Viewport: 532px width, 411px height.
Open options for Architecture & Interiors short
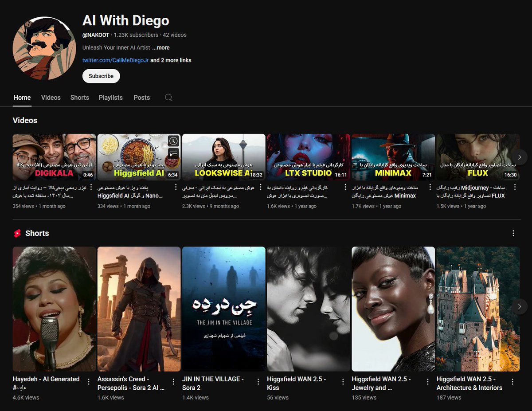[512, 382]
